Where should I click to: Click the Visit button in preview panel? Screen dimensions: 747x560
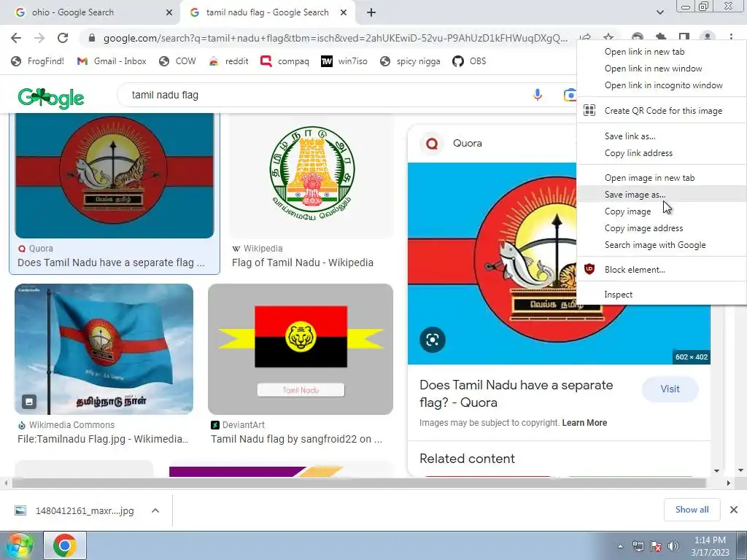click(670, 389)
